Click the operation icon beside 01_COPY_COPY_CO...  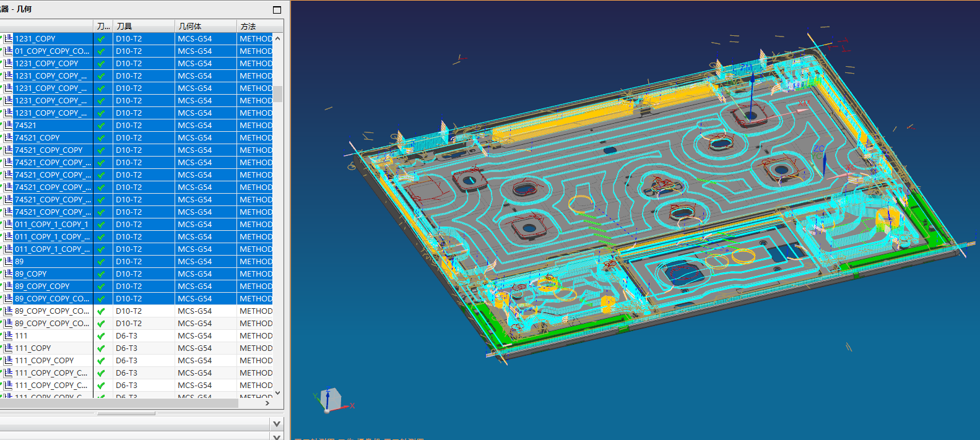tap(8, 51)
